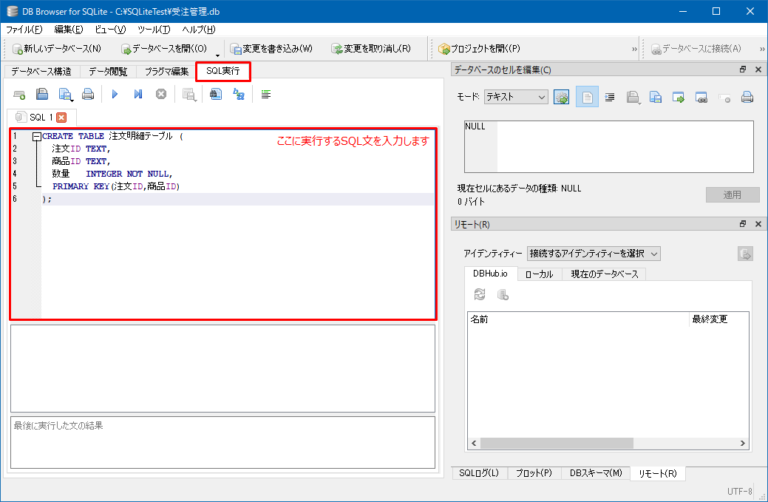Expand the overflow chevron after データベースに接続
This screenshot has height=502, width=768.
tap(762, 49)
